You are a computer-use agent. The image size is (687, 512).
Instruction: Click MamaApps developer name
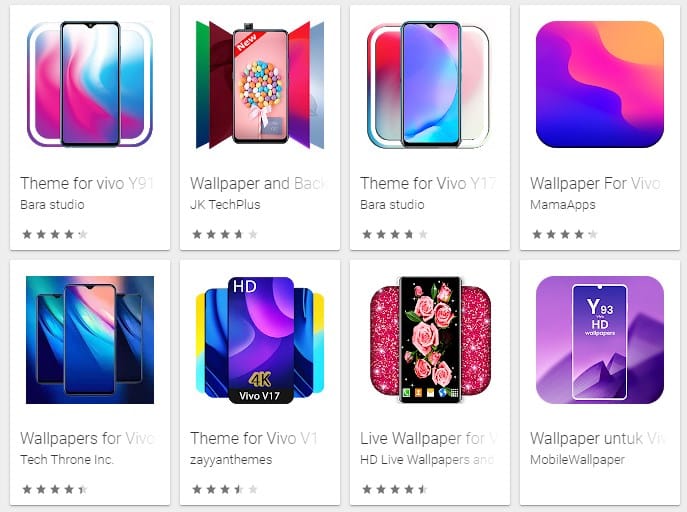563,205
